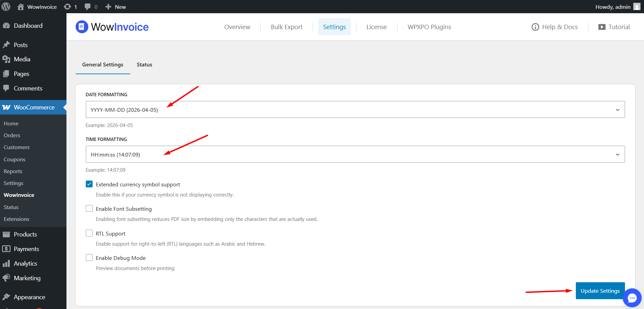Click the plus icon next to New
Viewport: 644px width, 309px height.
[108, 7]
